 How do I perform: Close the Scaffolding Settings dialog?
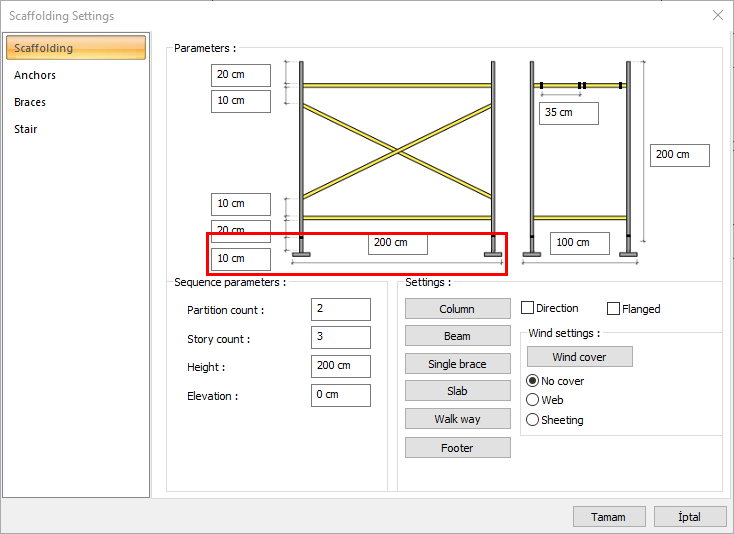[x=717, y=15]
